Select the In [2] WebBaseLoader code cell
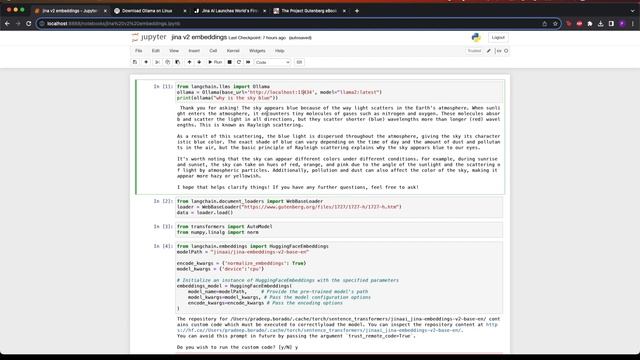Image resolution: width=640 pixels, height=360 pixels. pos(340,207)
